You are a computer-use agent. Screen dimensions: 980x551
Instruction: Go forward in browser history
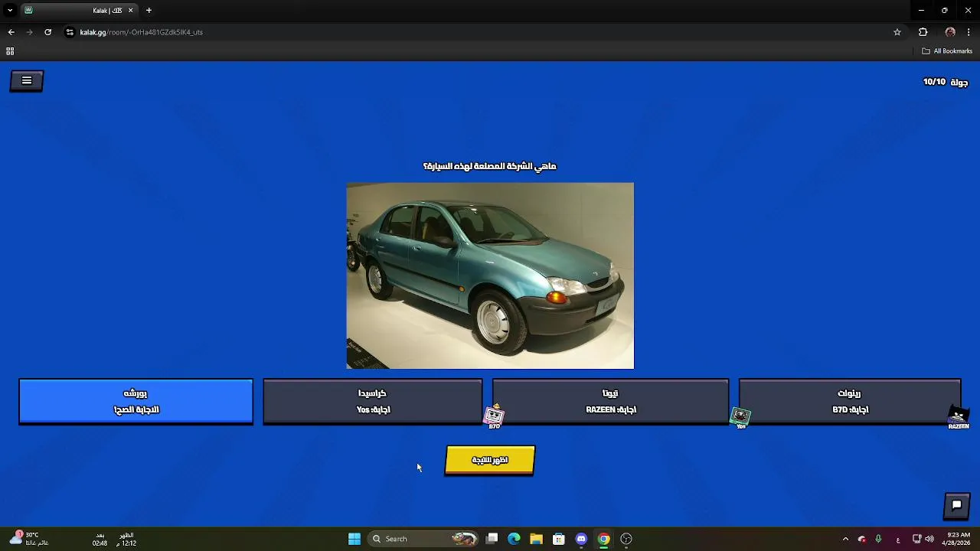tap(29, 32)
